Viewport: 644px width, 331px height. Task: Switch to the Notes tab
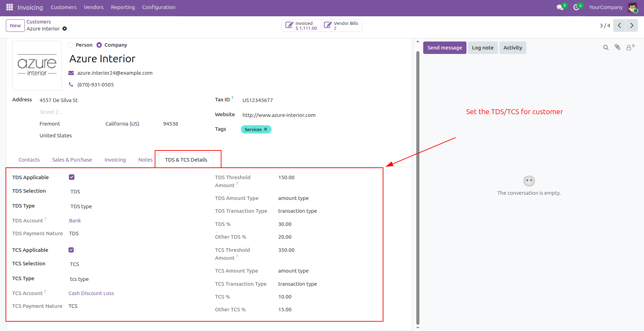[x=145, y=160]
